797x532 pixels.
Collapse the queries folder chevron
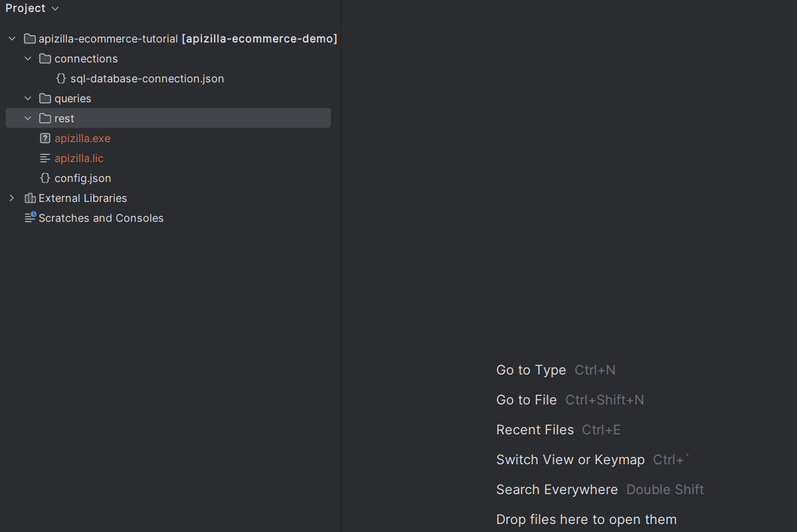pos(28,98)
